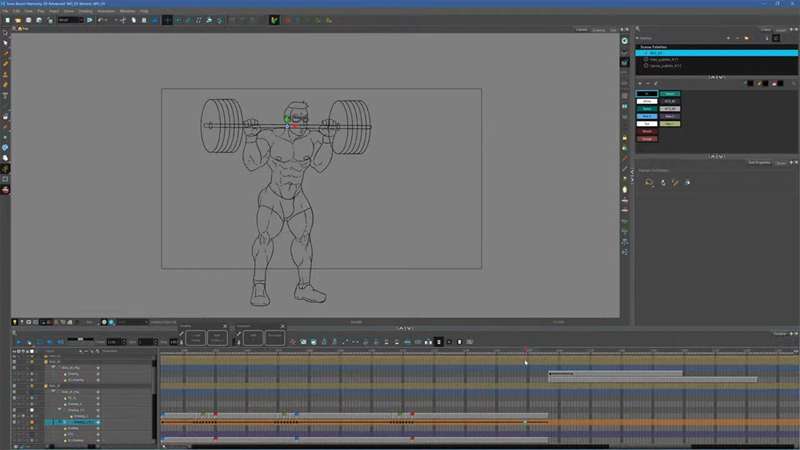Click the green scripting icon in top toolbar
Viewport: 800px width, 450px height.
click(x=274, y=20)
